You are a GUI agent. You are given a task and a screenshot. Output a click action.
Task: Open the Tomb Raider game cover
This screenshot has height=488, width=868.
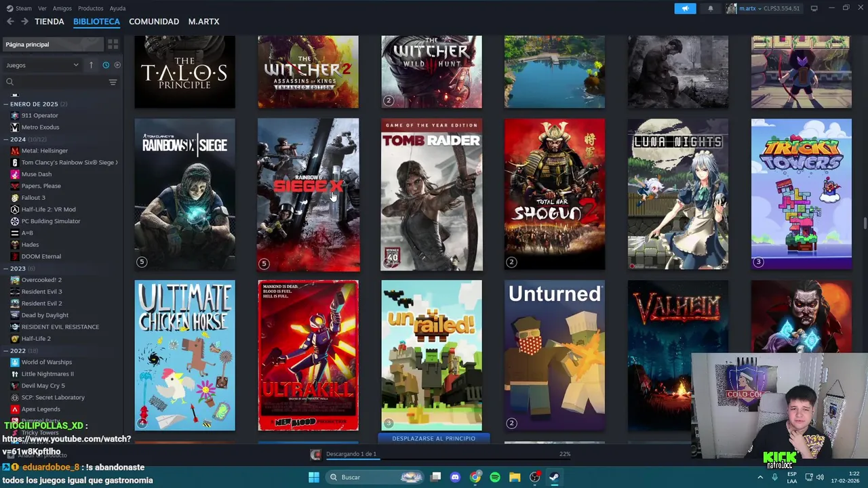click(431, 195)
